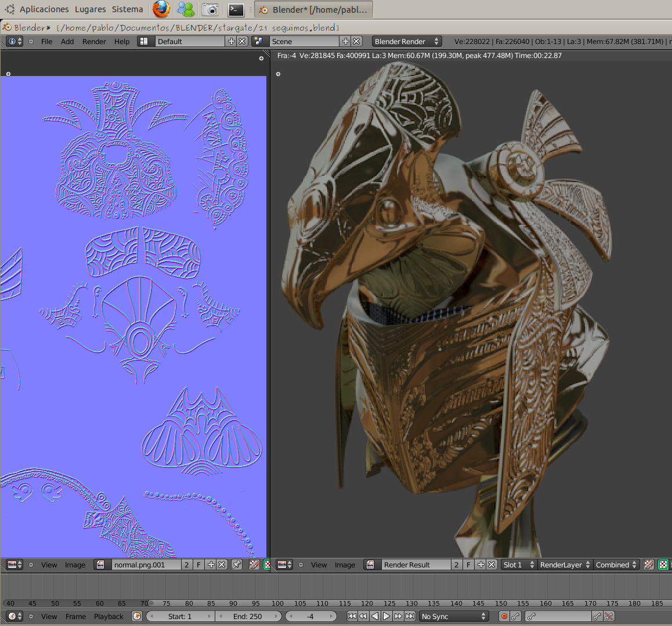Launch the messenger contacts application icon
This screenshot has height=626, width=672.
pyautogui.click(x=186, y=9)
